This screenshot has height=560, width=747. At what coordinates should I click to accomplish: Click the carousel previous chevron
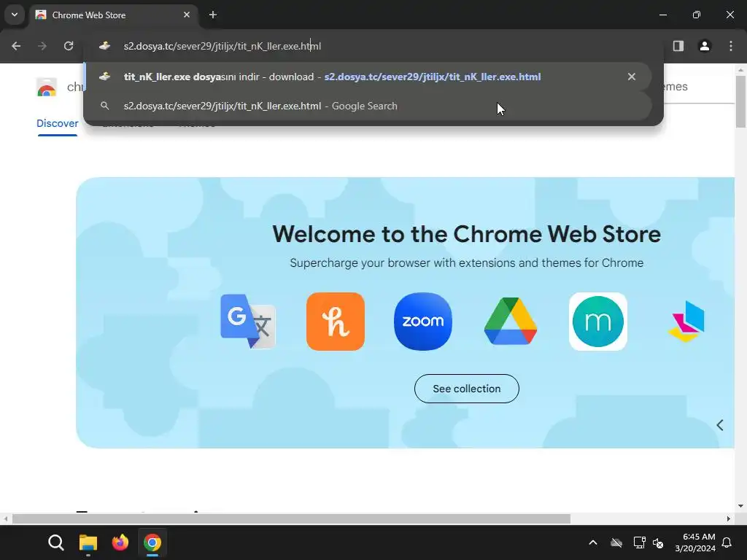720,425
